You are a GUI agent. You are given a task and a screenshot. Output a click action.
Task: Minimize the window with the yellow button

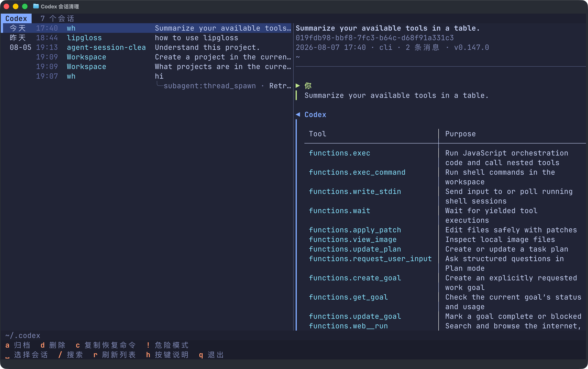click(x=16, y=6)
